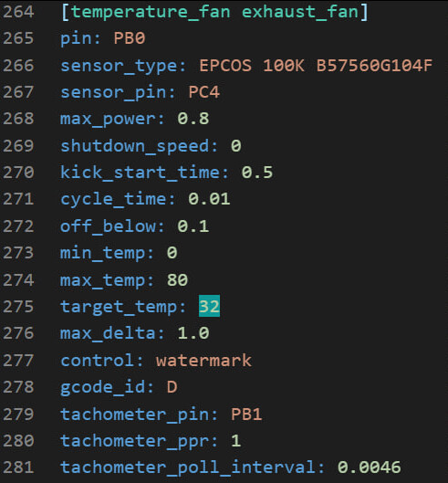Click line number 264 in gutter
448x483 pixels.
pyautogui.click(x=18, y=12)
